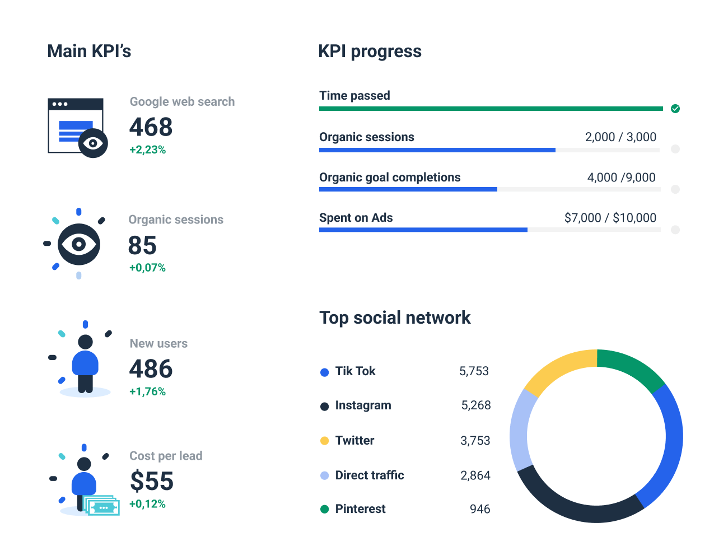Click the +1,76% change figure
This screenshot has width=728, height=560.
(x=148, y=392)
